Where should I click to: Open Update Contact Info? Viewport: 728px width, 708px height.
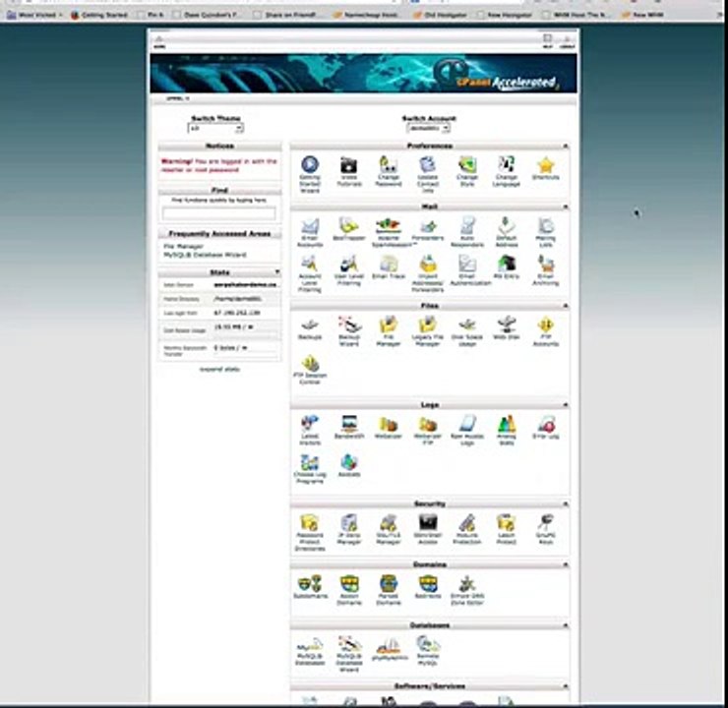click(x=427, y=165)
